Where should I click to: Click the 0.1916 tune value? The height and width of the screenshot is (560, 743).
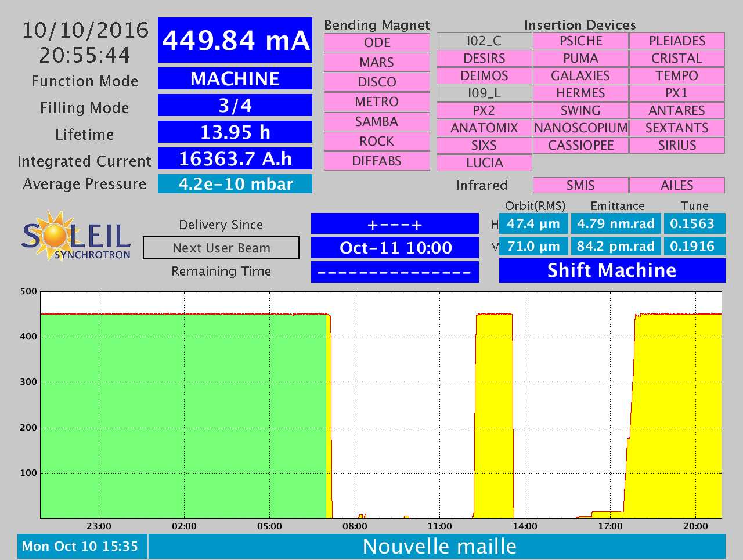tap(694, 246)
